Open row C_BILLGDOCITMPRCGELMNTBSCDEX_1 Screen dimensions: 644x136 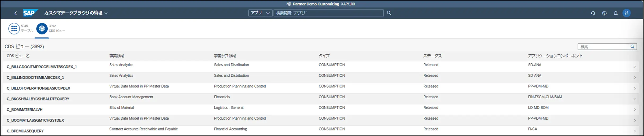point(321,67)
